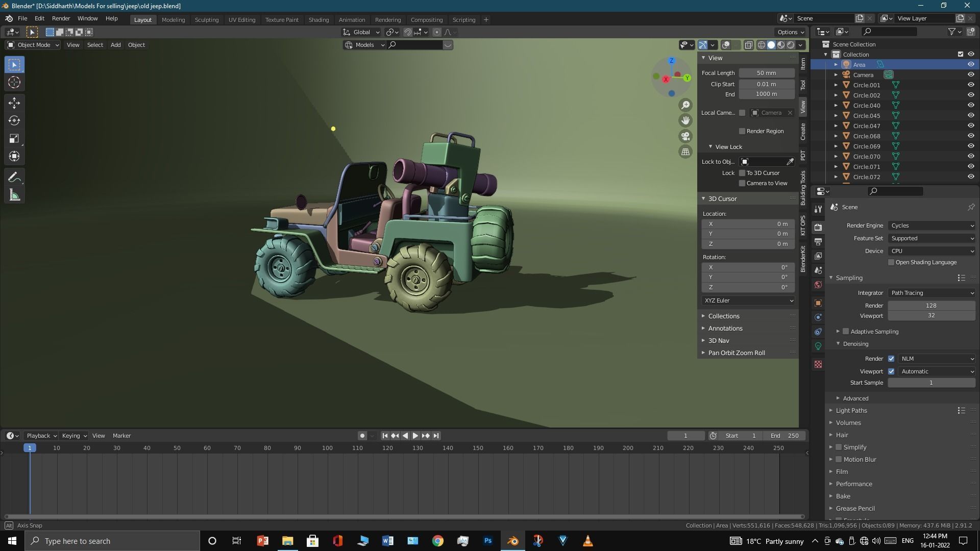Enable the Render Region checkbox
This screenshot has width=980, height=551.
742,131
